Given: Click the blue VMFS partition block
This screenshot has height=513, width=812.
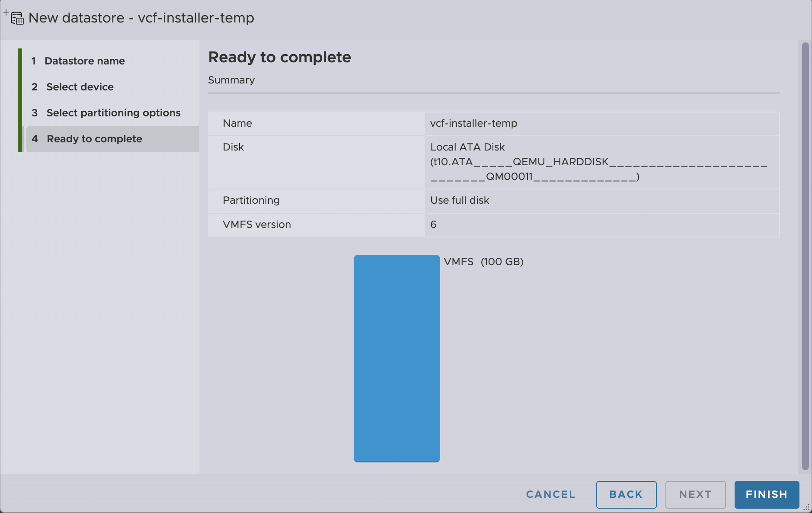Looking at the screenshot, I should click(396, 358).
